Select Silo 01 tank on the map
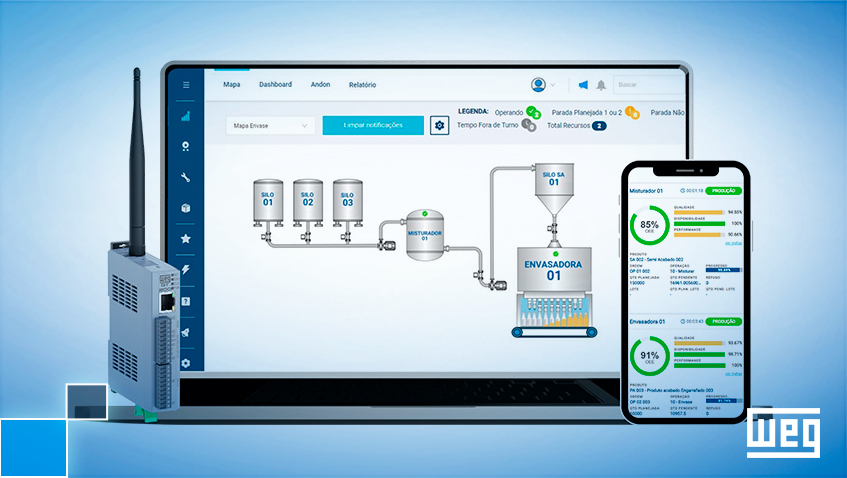The image size is (847, 478). coord(268,203)
